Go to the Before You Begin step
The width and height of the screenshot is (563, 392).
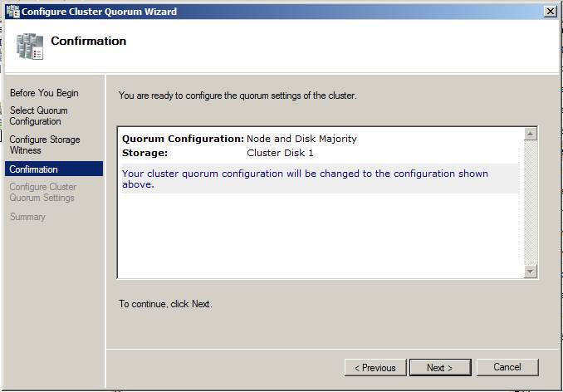(44, 93)
